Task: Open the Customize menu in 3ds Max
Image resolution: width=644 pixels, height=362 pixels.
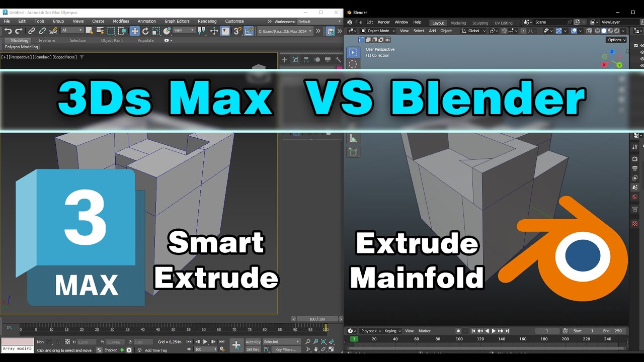Action: tap(234, 21)
